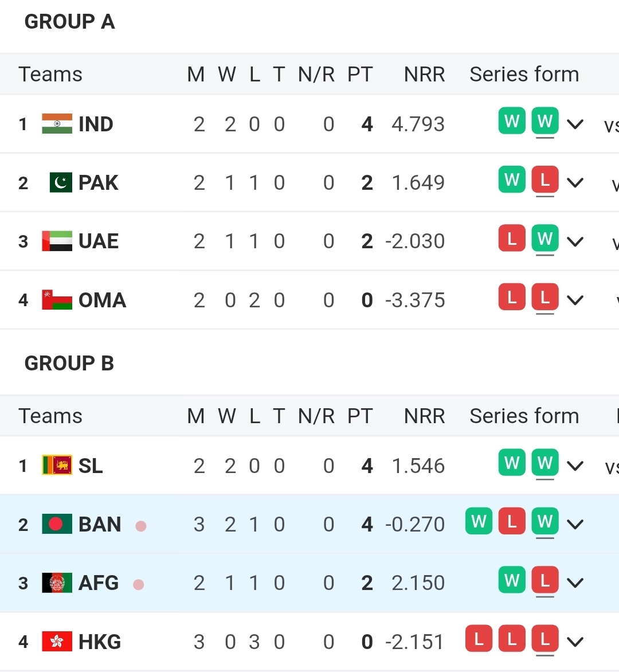Click the NRR column header in Group A
Viewport: 619px width, 672px height.
(x=424, y=75)
